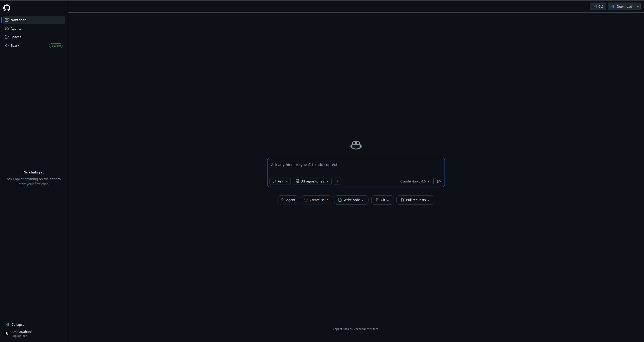Open the Spaces section
Screen dimensions: 644x342
34,37
